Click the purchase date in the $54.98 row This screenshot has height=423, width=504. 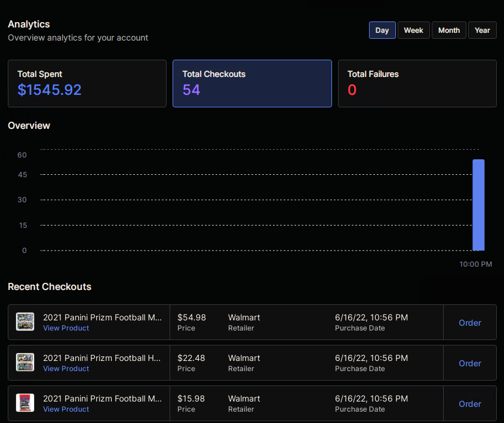(371, 317)
